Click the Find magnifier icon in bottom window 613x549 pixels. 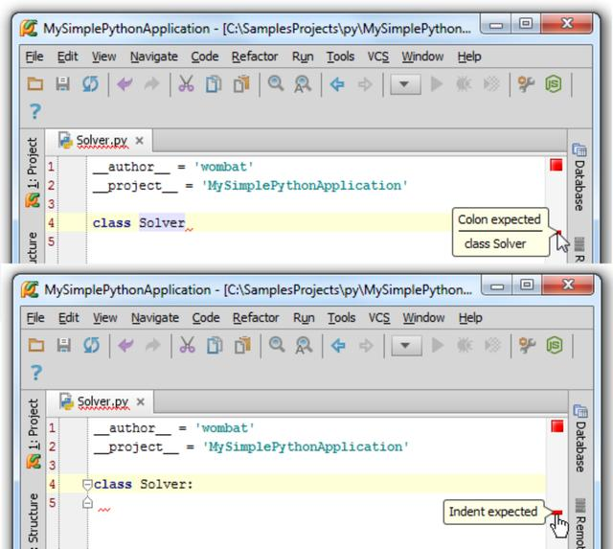[x=277, y=345]
